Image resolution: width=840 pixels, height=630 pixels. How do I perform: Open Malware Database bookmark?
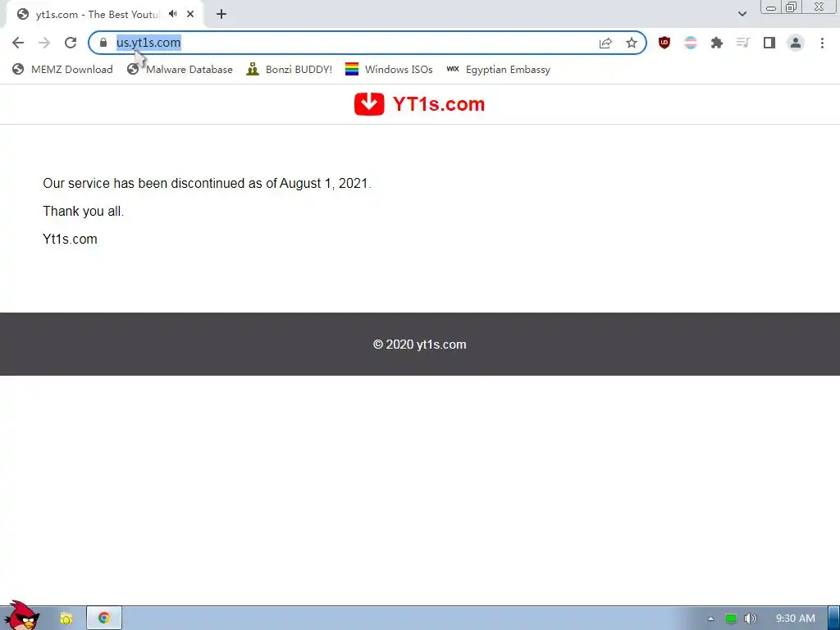click(x=180, y=69)
